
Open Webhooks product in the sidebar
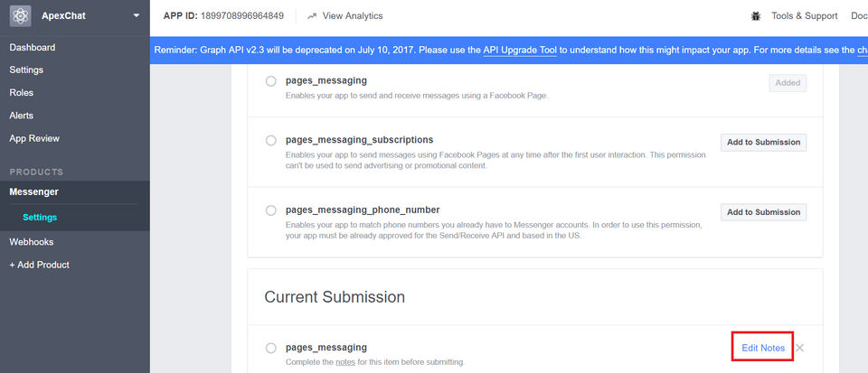[x=33, y=242]
